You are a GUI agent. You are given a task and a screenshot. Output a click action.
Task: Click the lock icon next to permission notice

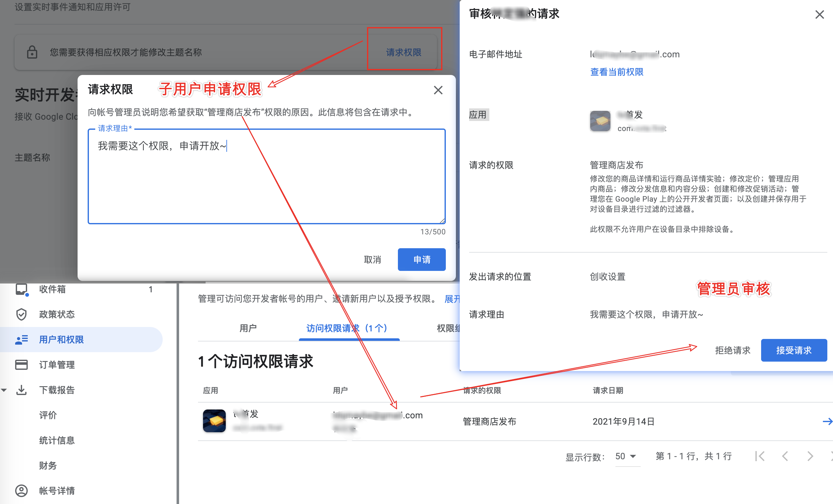pyautogui.click(x=32, y=52)
